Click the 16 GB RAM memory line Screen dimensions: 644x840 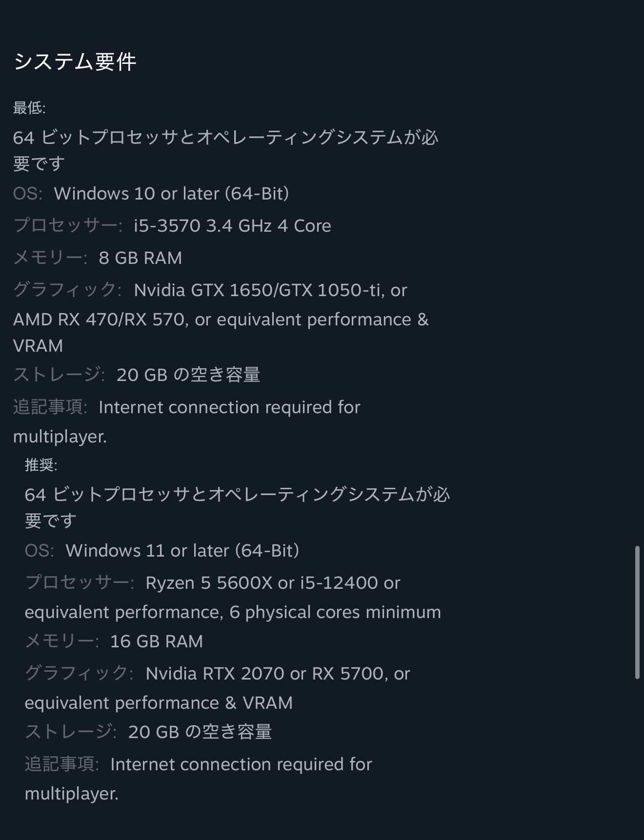point(114,641)
